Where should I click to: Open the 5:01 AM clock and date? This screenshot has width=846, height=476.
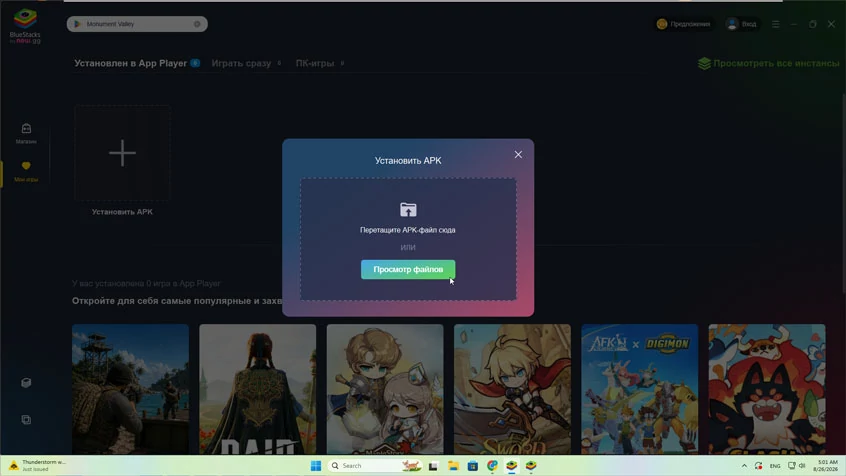[826, 466]
